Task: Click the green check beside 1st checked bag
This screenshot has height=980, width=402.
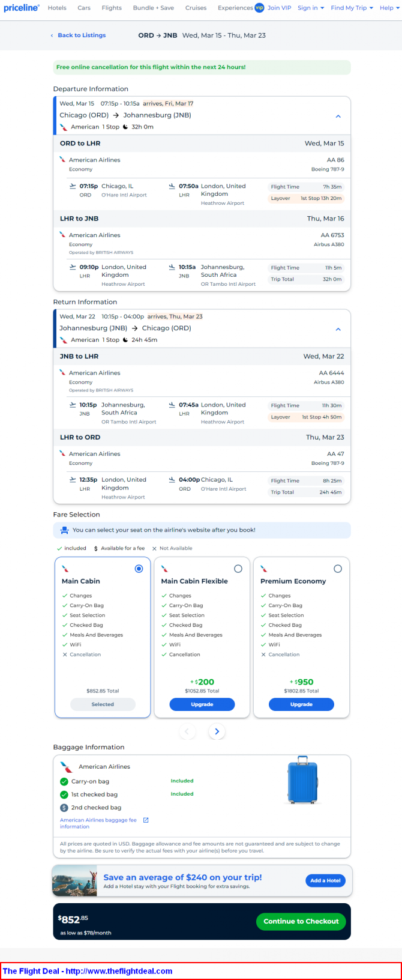Action: coord(64,794)
